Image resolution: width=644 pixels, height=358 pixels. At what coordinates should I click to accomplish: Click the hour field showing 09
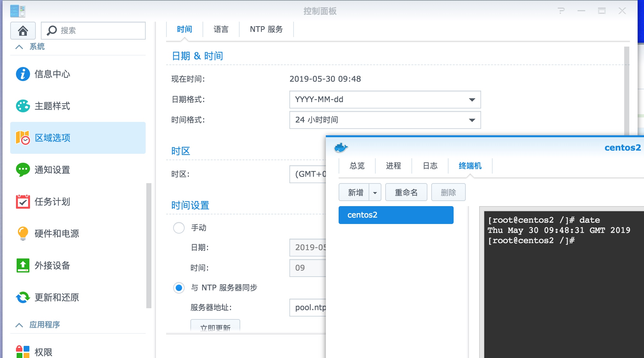(308, 268)
